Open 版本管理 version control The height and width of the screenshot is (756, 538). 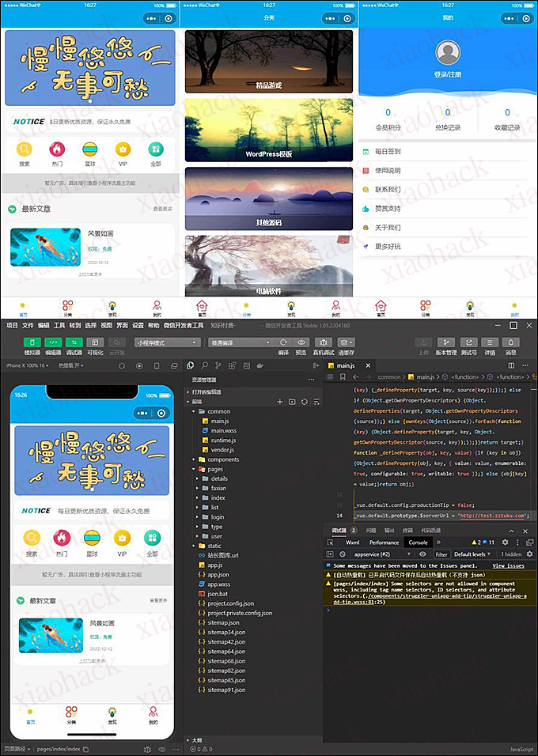(x=446, y=342)
